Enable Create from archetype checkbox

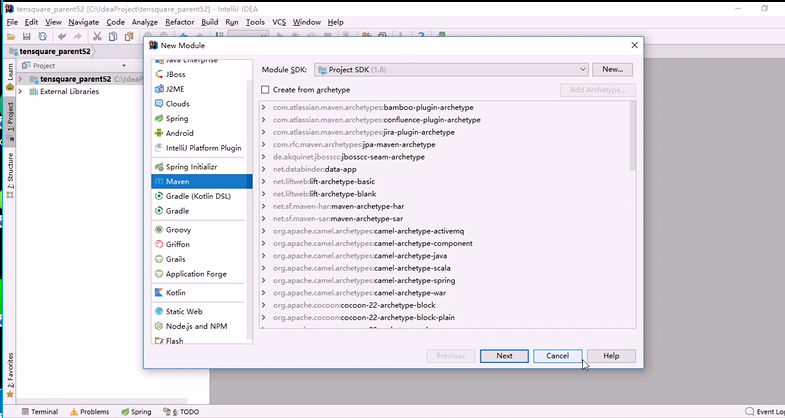click(x=265, y=90)
